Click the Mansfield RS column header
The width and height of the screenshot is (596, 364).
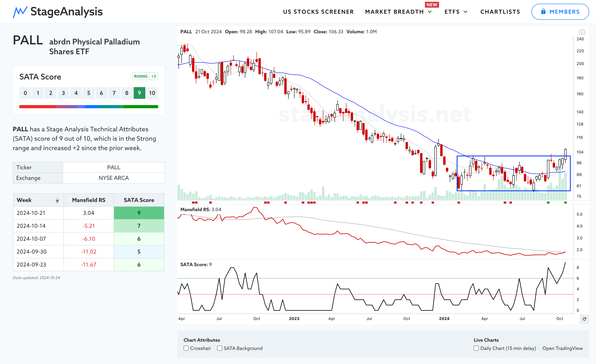pos(89,200)
